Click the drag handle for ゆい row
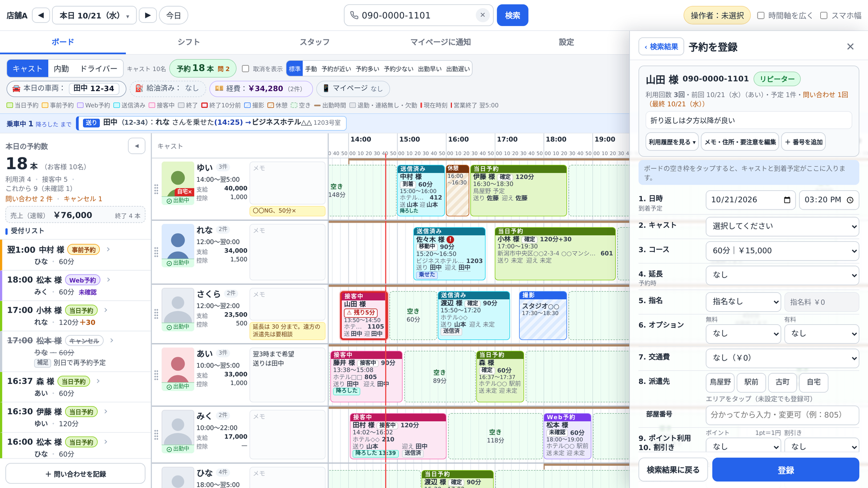The height and width of the screenshot is (488, 868). click(x=156, y=189)
